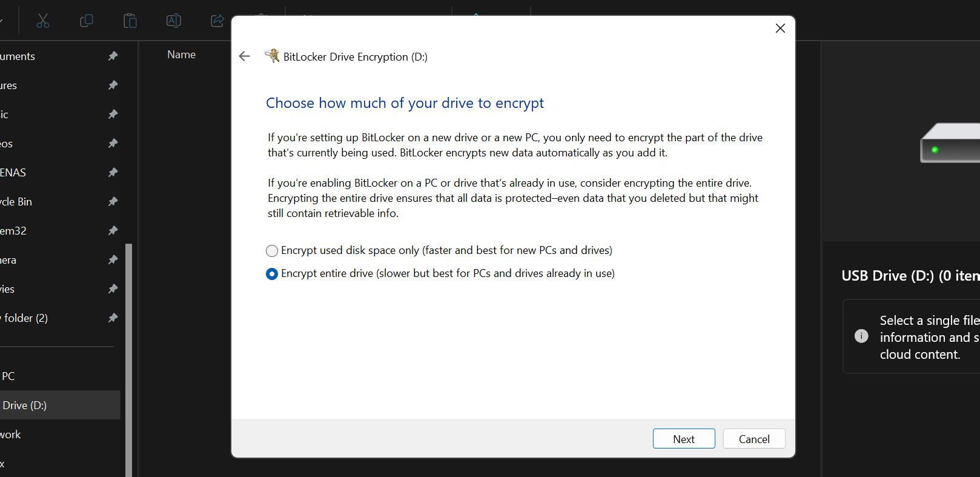Select Encrypt entire drive radio button
Image resolution: width=980 pixels, height=477 pixels.
click(x=272, y=274)
